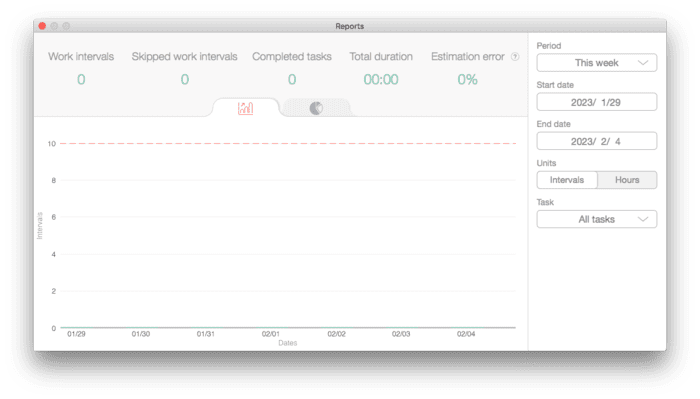Click the Work intervals value 0

click(81, 79)
